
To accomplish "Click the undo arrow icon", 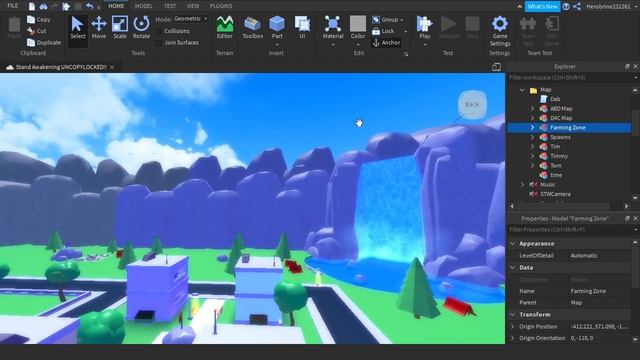I will click(x=90, y=6).
